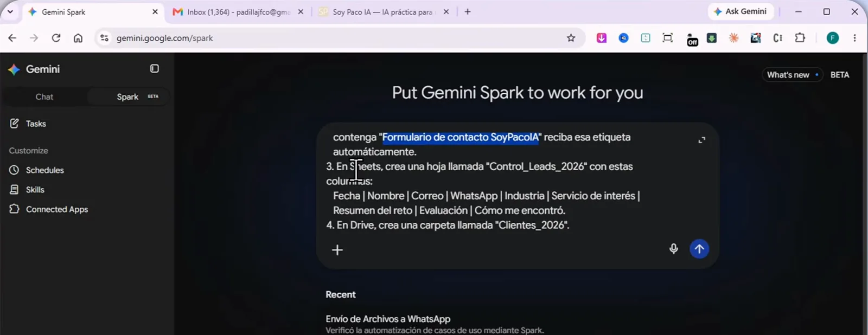Screen dimensions: 868x335
Task: Click the pink download extension icon
Action: click(x=602, y=38)
